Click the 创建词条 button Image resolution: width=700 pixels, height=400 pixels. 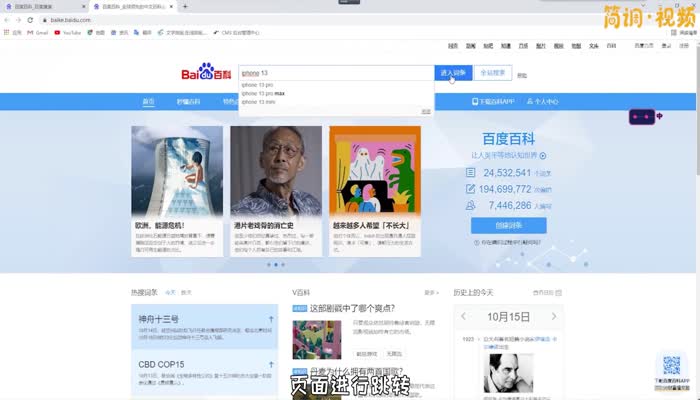pyautogui.click(x=508, y=225)
